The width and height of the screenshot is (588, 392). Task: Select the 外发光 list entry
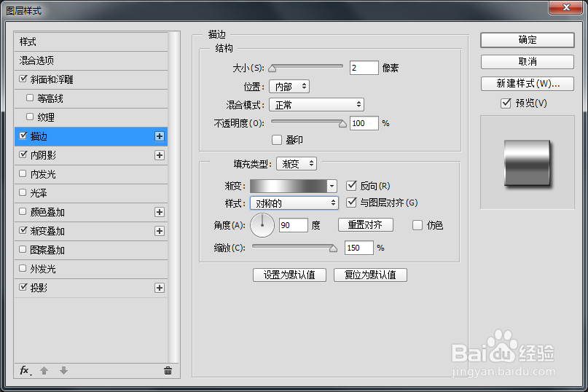91,269
